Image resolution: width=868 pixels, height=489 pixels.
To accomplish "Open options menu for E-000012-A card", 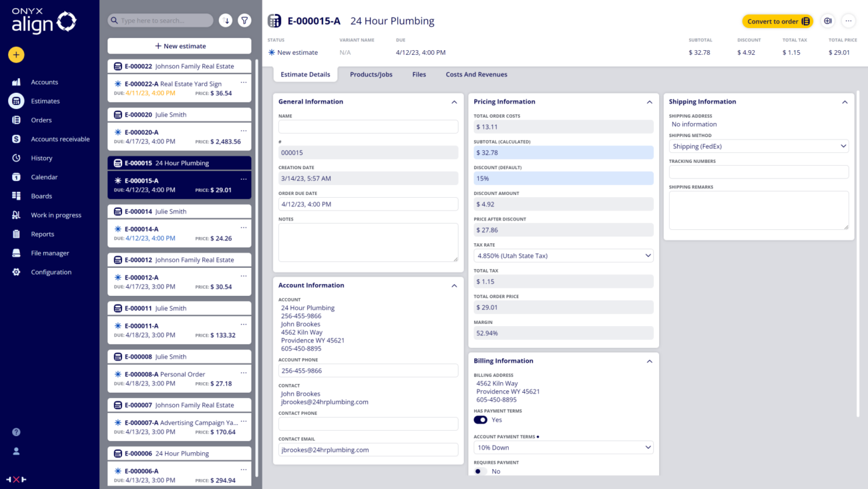I will [244, 276].
